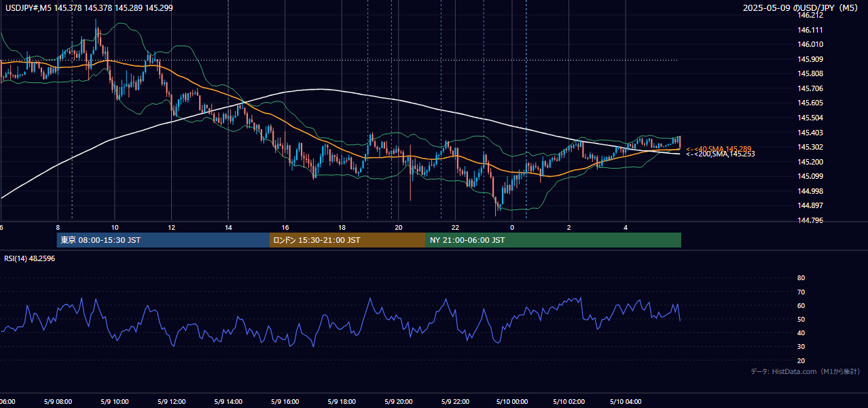Image resolution: width=868 pixels, height=408 pixels.
Task: Click the bottom time label 5/9 22:00
Action: (455, 402)
